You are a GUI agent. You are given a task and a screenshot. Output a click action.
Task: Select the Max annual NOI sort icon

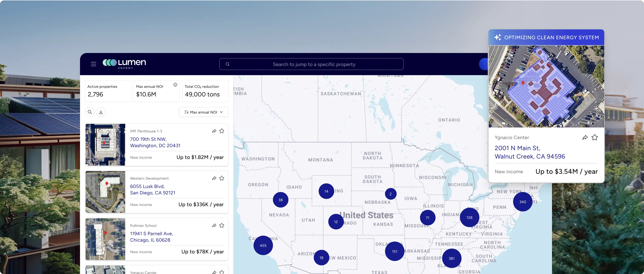pos(186,112)
